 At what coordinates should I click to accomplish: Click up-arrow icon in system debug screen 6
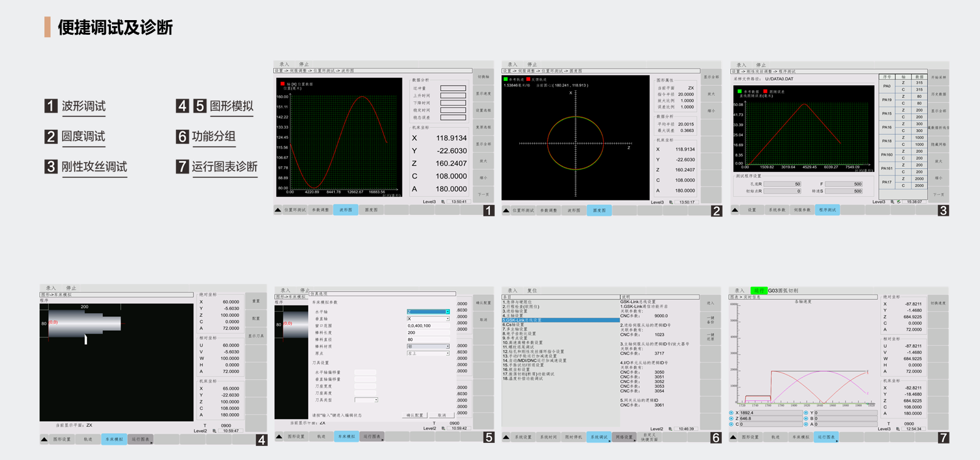pos(506,437)
